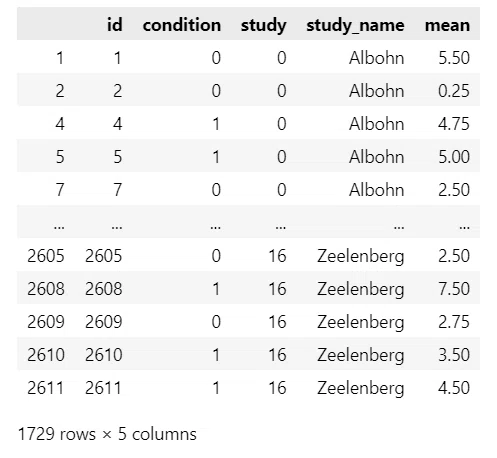Screen dimensions: 497x458
Task: Select mean value 5.00 in row 5
Action: [x=454, y=157]
